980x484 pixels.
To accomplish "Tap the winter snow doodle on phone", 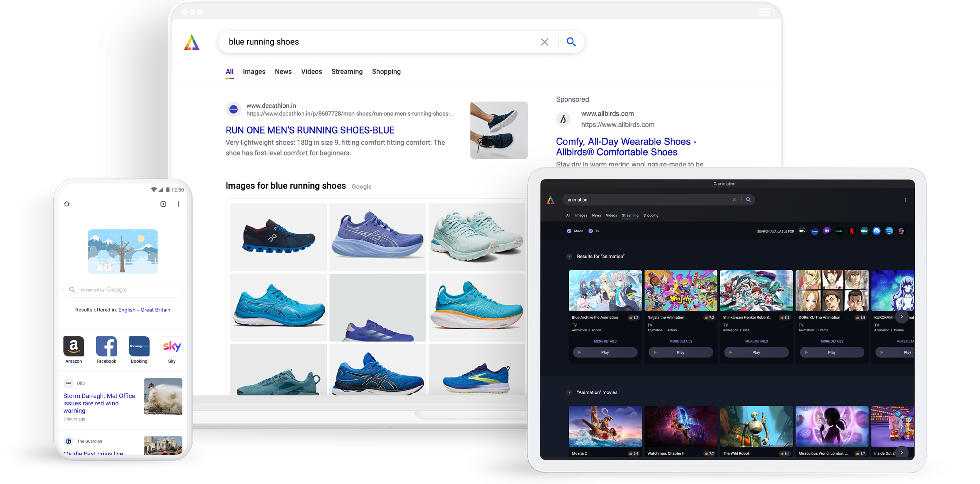I will 122,251.
